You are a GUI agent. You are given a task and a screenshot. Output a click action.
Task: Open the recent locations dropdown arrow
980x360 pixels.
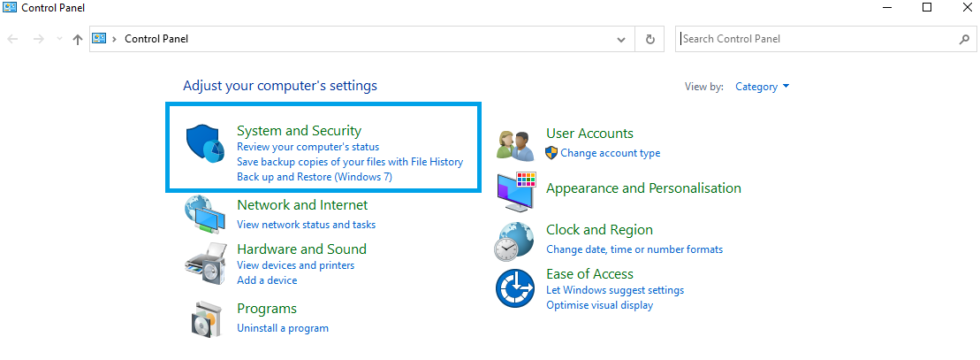click(59, 39)
